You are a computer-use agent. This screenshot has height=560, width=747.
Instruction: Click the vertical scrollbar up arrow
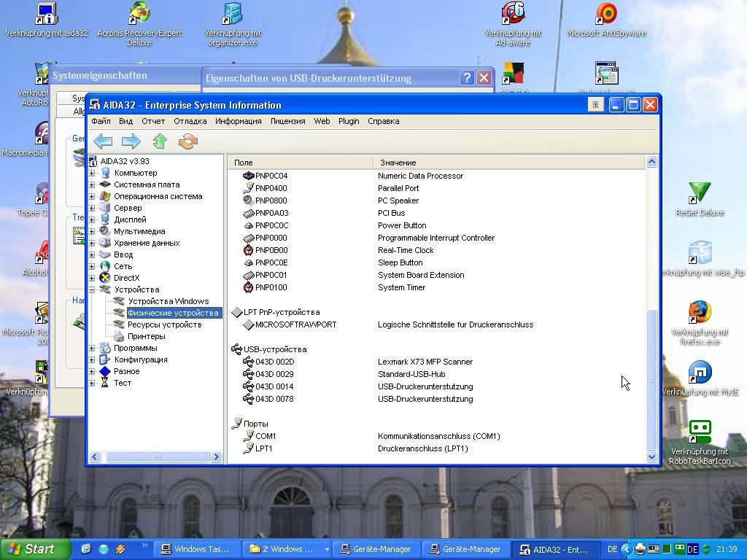(651, 162)
